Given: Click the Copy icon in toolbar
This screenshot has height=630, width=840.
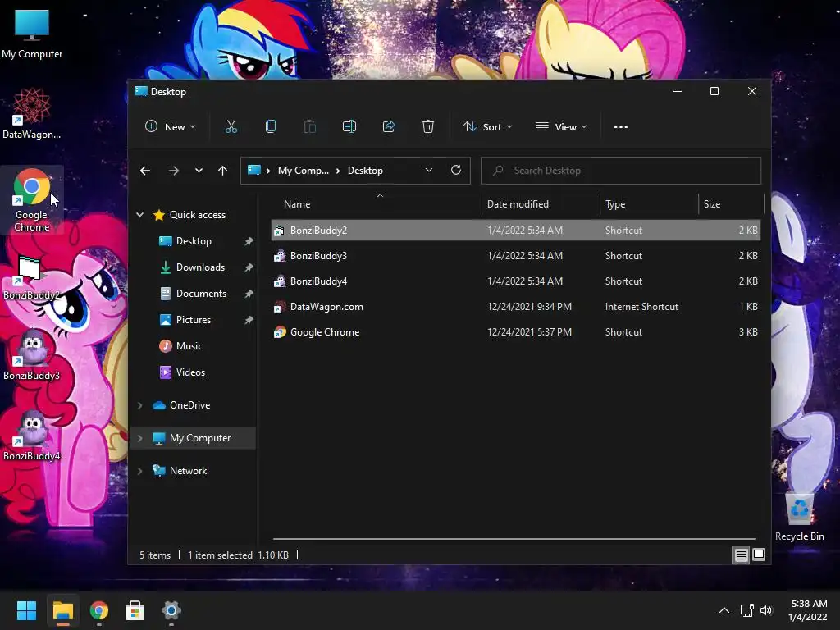Looking at the screenshot, I should 271,127.
